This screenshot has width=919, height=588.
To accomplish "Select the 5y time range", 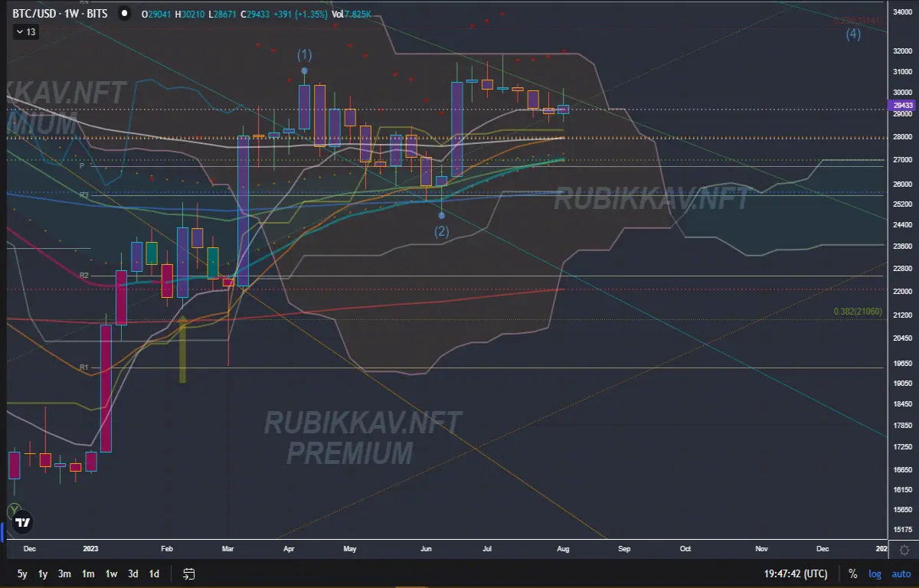I will [22, 573].
